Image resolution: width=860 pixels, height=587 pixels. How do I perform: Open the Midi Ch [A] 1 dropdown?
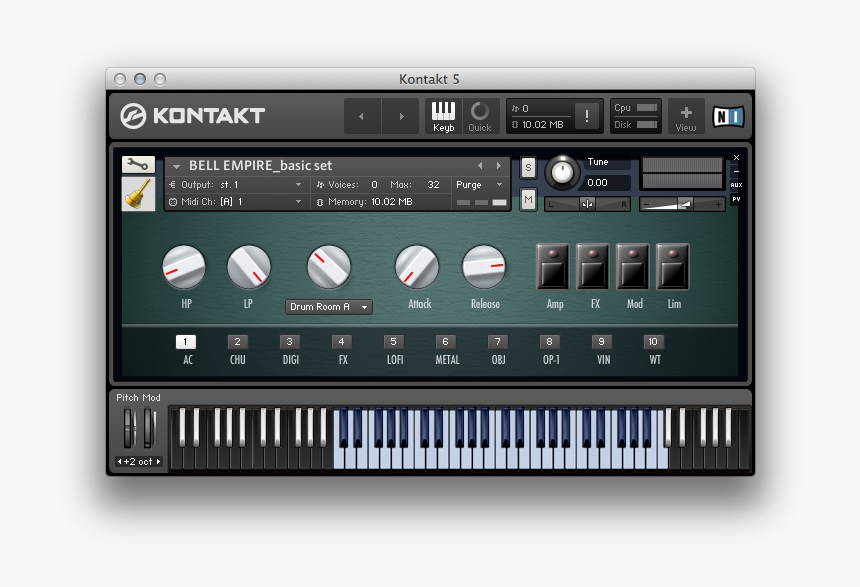[237, 200]
